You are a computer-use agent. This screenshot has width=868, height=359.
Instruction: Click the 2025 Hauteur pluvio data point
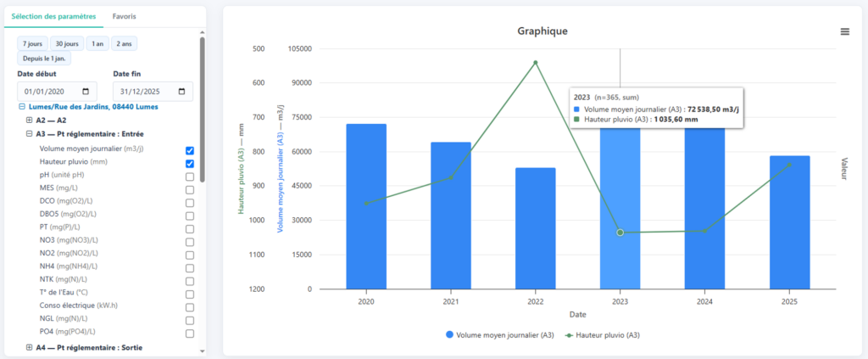(x=790, y=165)
